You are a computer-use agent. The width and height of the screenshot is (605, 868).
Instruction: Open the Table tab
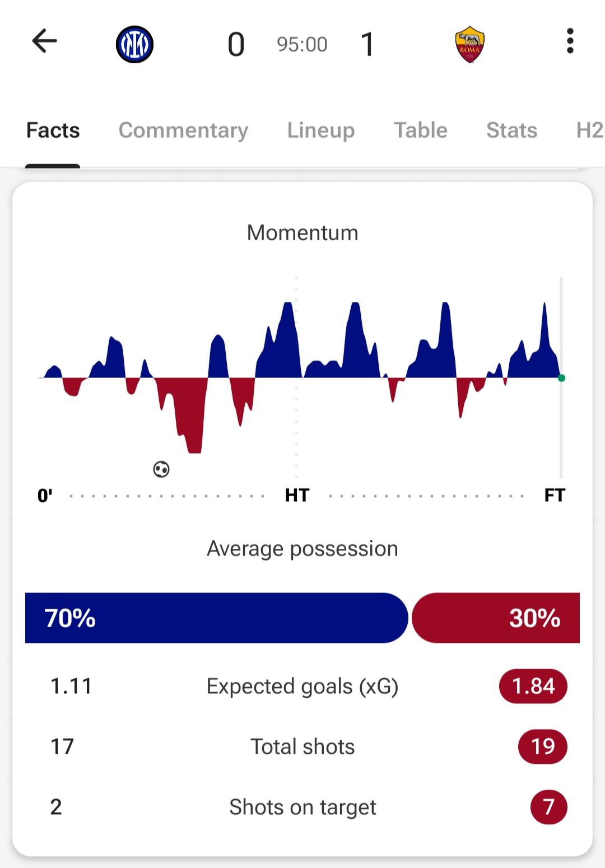[x=421, y=130]
